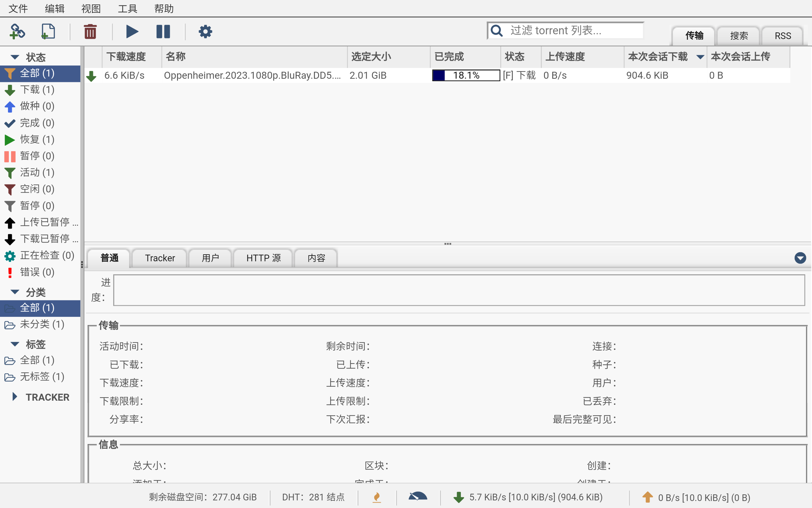The width and height of the screenshot is (812, 508).
Task: Select the 下载 (1) status filter
Action: tap(40, 90)
